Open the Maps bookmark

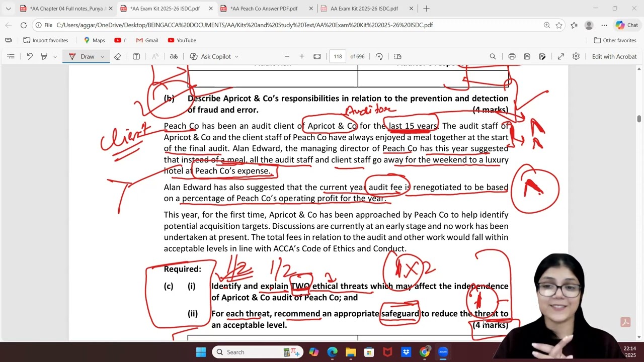click(94, 40)
